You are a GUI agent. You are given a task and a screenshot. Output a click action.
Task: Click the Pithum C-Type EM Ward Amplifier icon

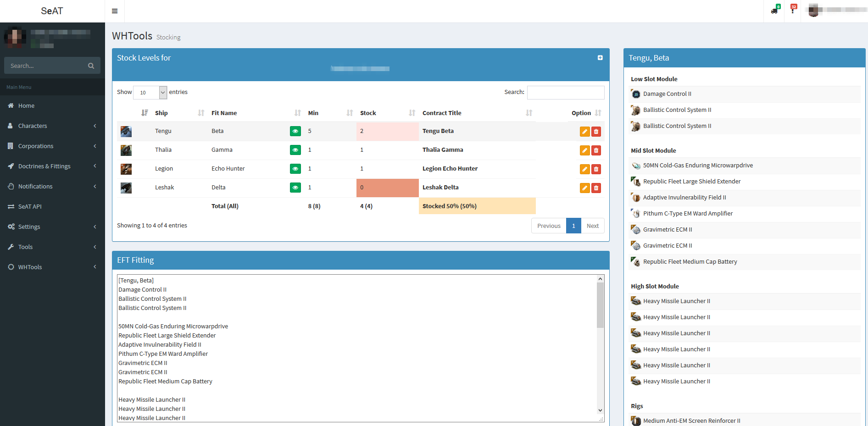[636, 214]
